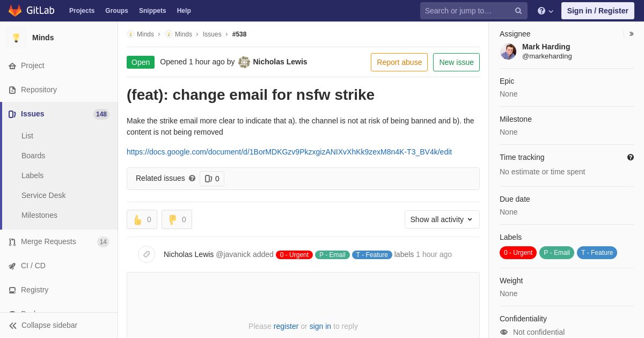Screen dimensions: 644x338
Task: Click the Related issues help icon
Action: point(192,178)
